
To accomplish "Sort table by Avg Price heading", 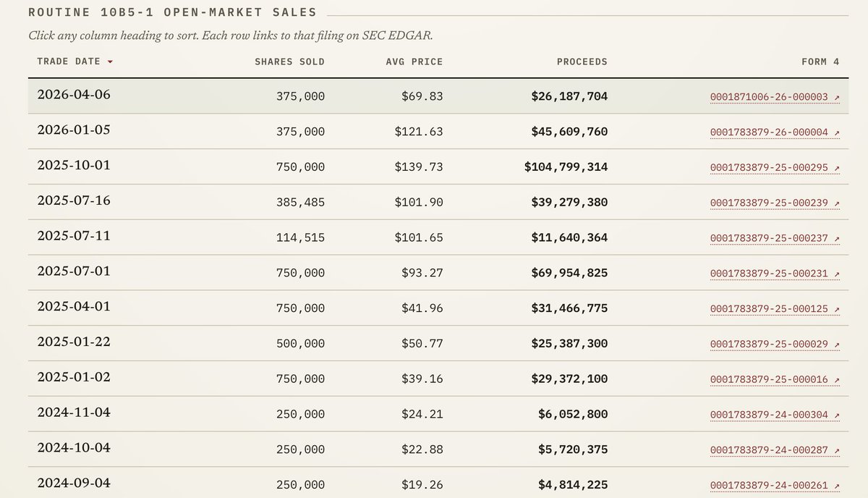I will pos(414,62).
